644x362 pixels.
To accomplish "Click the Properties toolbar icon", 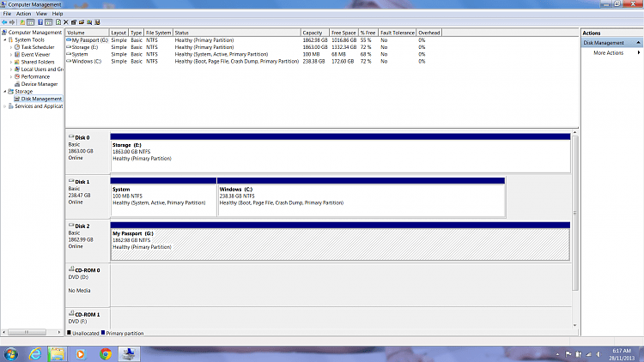I will click(x=74, y=22).
